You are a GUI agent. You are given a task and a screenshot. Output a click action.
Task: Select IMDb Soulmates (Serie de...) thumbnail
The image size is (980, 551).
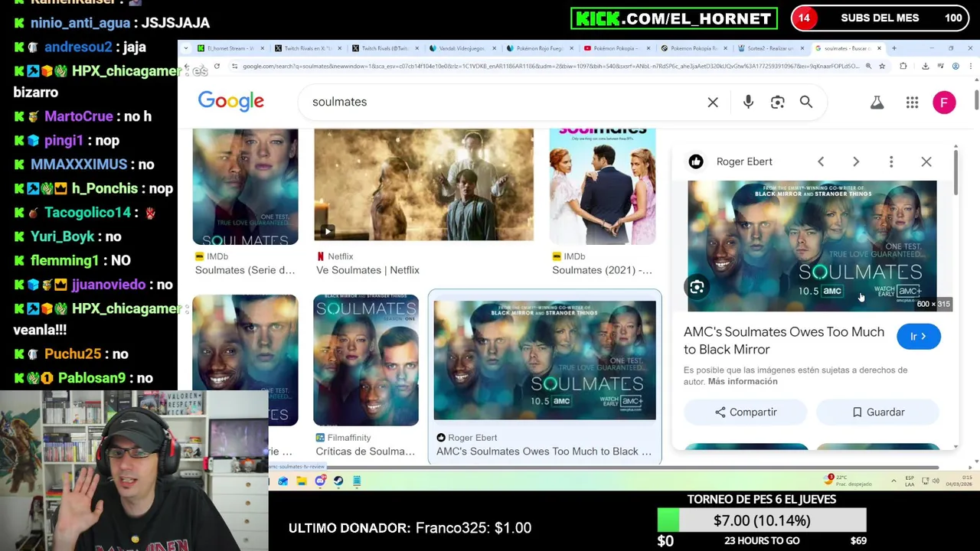(245, 187)
